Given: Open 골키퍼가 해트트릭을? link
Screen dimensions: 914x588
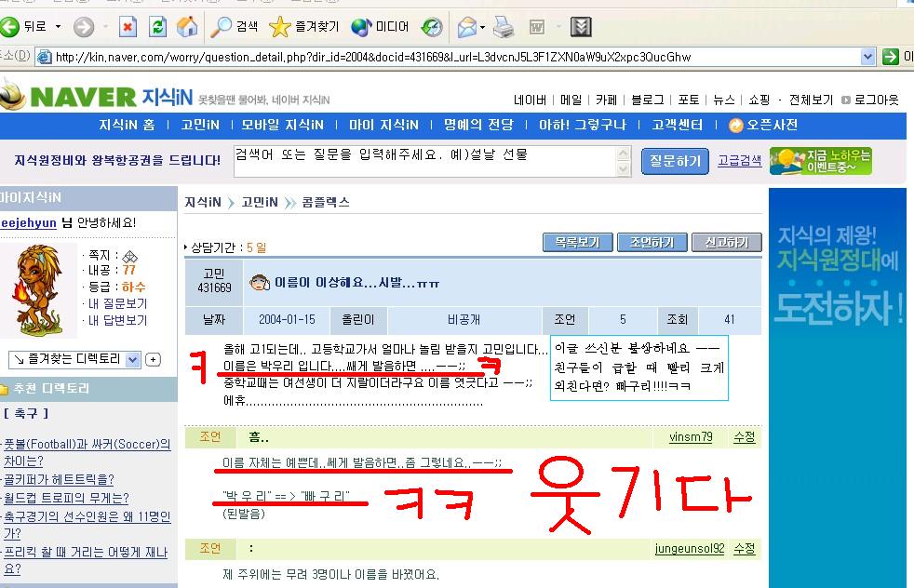Looking at the screenshot, I should coord(59,479).
